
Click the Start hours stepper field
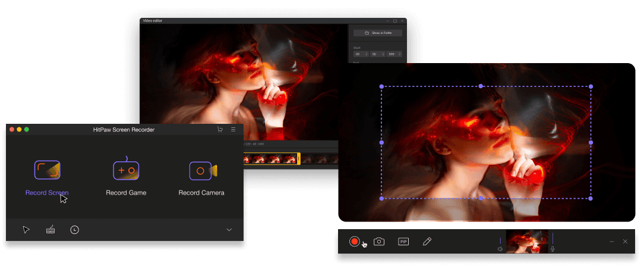click(361, 54)
